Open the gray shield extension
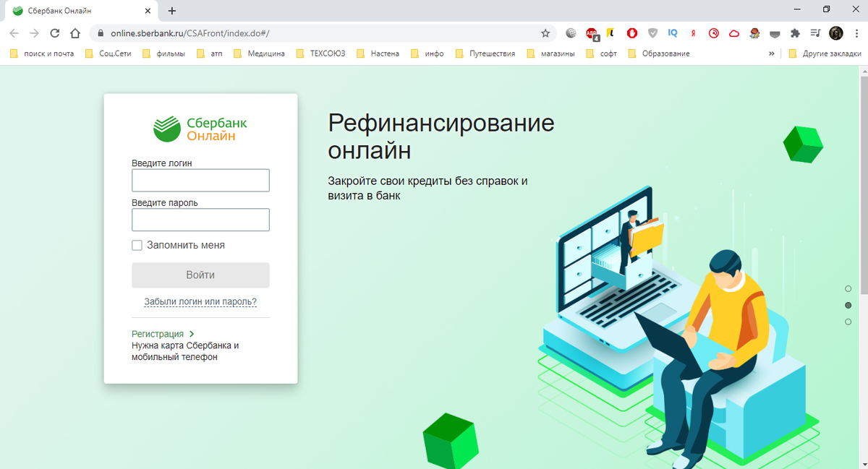Viewport: 868px width, 469px height. 652,33
